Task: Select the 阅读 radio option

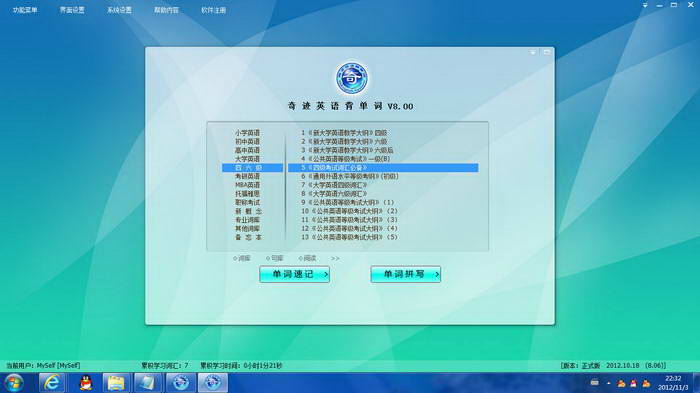Action: (307, 258)
